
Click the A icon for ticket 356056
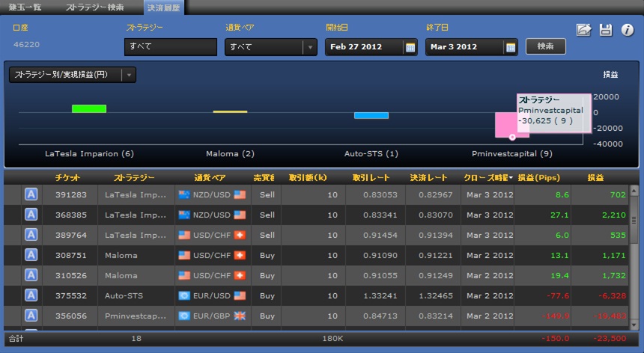point(31,316)
